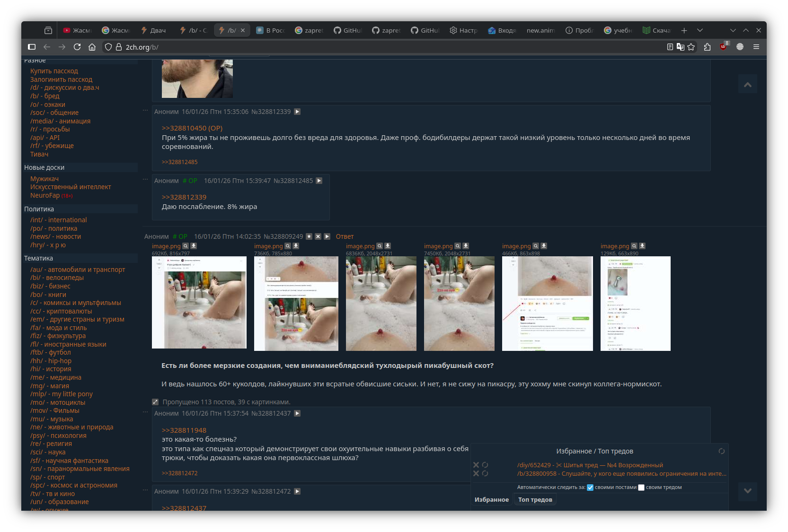The image size is (788, 532).
Task: Click the reverse image search icon on the first image.png
Action: pyautogui.click(x=186, y=246)
